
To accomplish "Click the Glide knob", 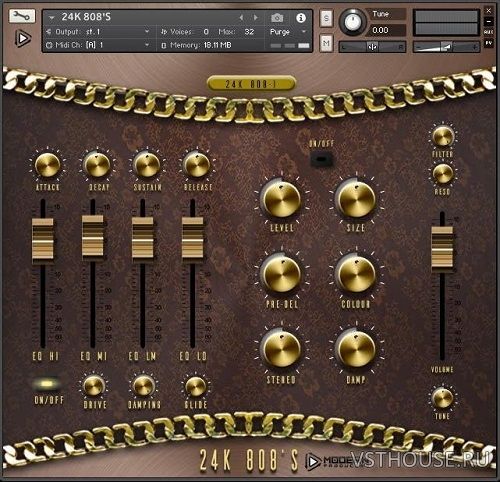I will (x=196, y=387).
